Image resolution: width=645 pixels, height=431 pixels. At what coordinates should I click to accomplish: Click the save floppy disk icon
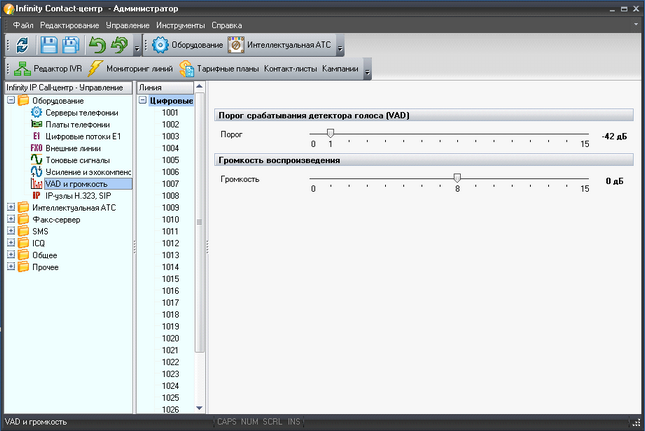[x=49, y=45]
